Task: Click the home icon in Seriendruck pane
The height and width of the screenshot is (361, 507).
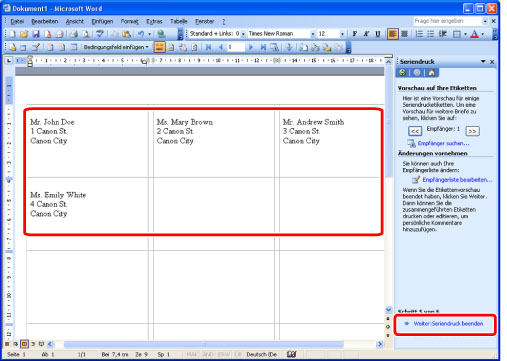Action: 431,73
